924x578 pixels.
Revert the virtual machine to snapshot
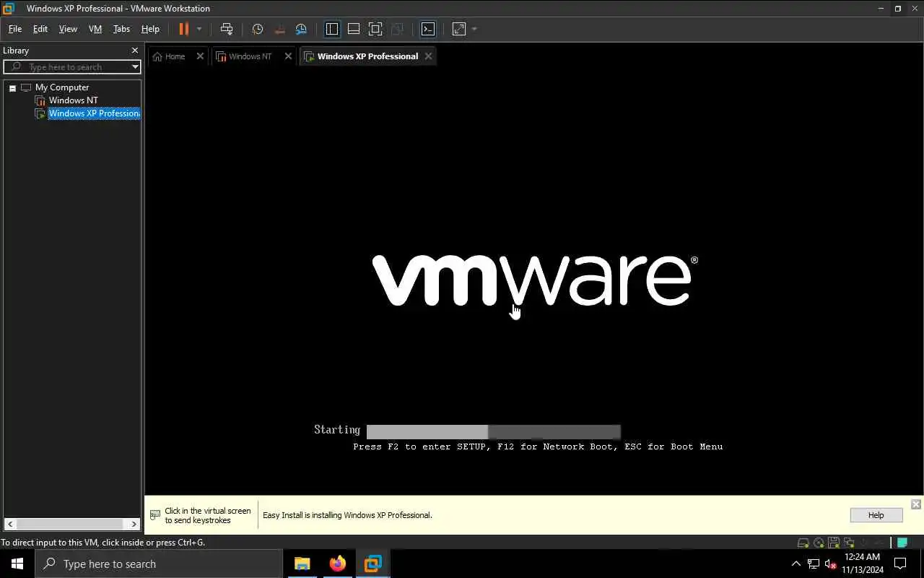(x=279, y=29)
